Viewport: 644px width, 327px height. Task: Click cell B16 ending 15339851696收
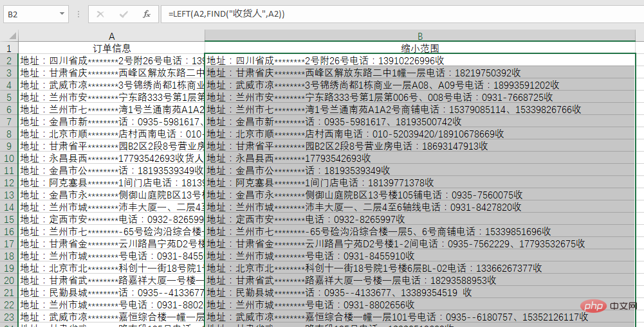coord(419,231)
